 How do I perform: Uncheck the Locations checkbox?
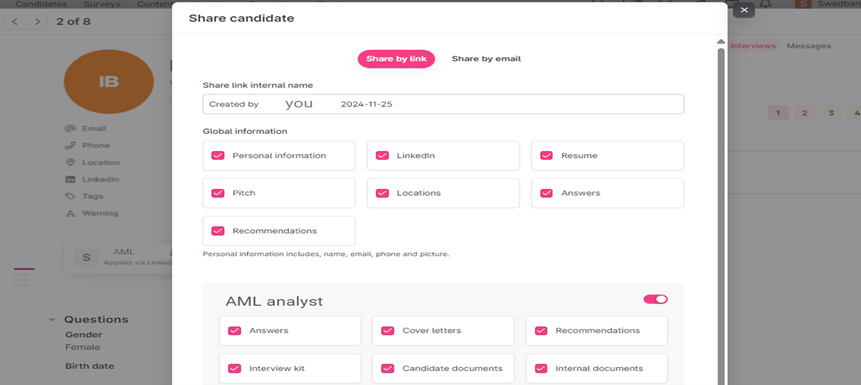tap(382, 193)
